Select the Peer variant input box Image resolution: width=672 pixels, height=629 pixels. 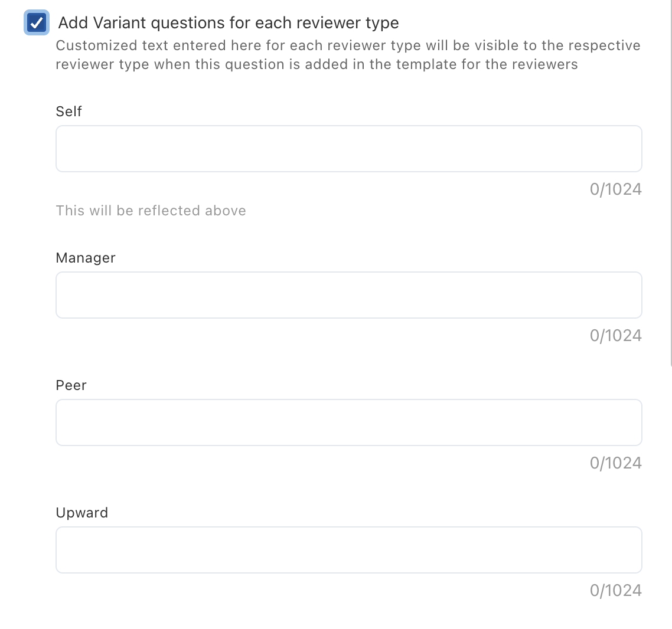tap(348, 422)
